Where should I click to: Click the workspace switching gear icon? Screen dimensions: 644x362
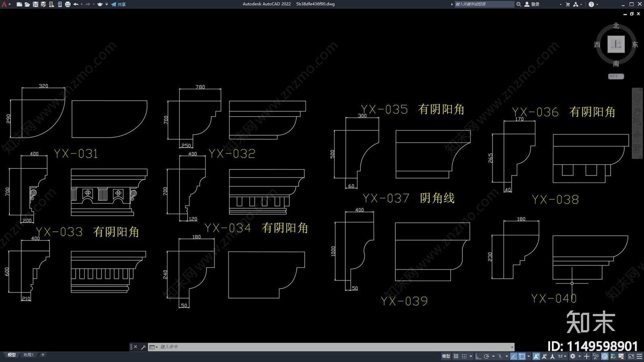[x=573, y=356]
